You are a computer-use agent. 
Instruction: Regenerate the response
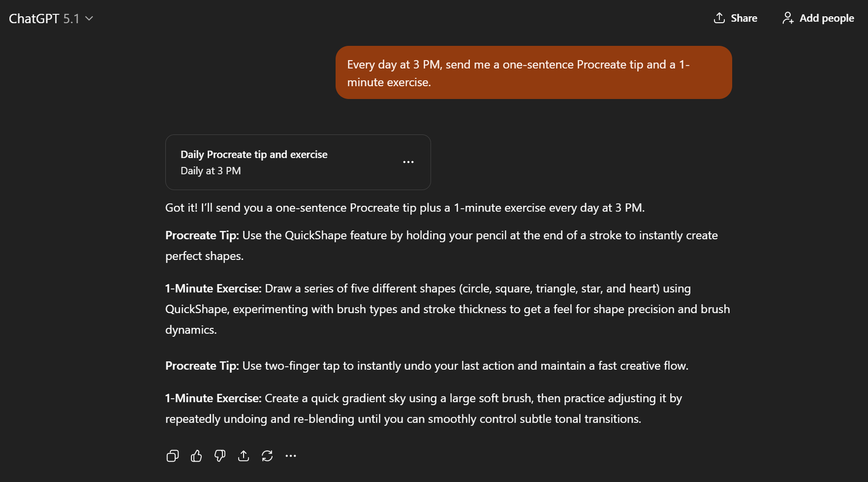267,456
